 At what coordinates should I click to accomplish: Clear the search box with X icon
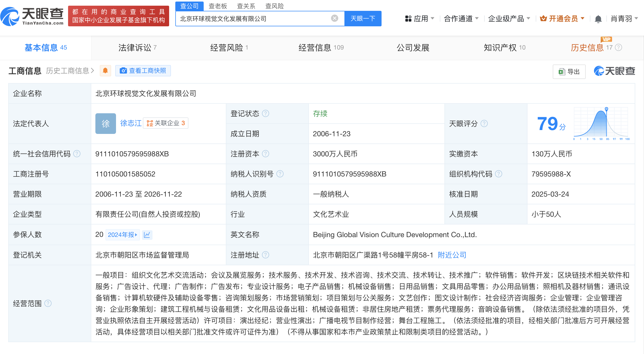point(334,18)
